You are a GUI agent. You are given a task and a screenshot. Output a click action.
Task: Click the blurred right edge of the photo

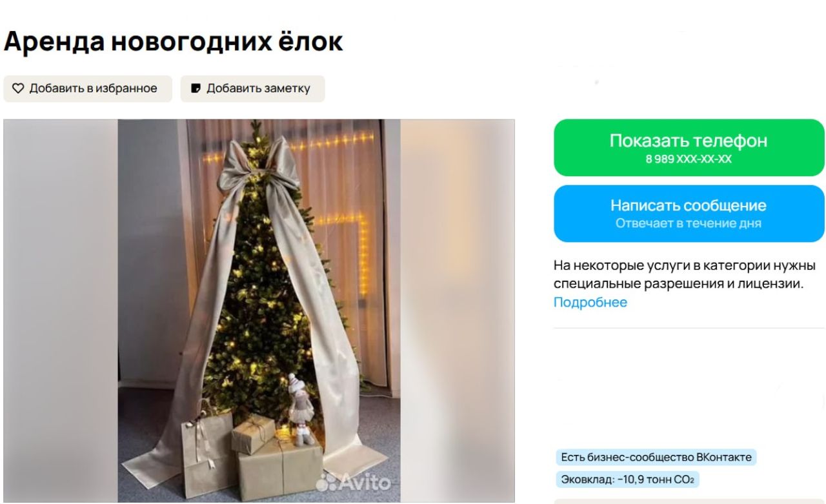point(458,310)
